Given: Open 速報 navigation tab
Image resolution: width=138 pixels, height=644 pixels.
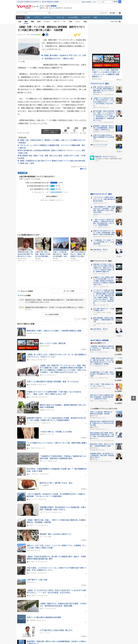Looking at the screenshot, I should [28, 17].
